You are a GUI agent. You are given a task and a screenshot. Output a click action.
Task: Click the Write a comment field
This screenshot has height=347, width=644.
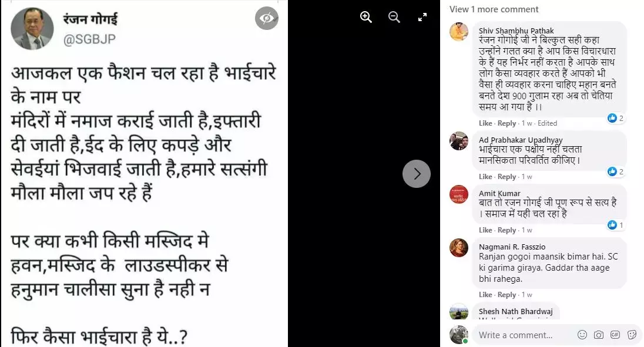pyautogui.click(x=524, y=335)
